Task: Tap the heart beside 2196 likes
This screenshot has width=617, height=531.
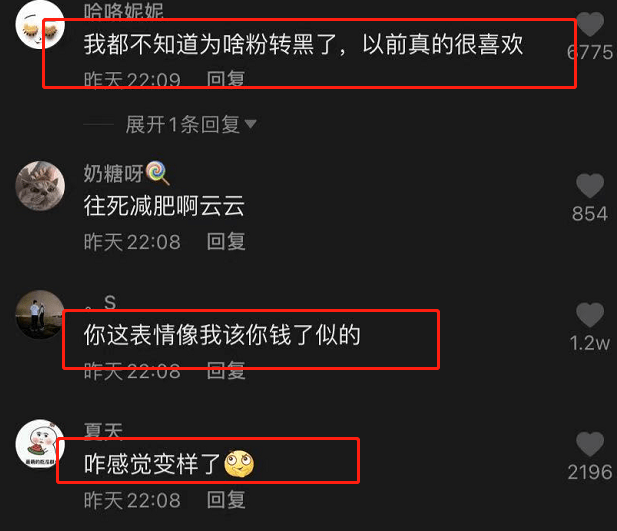Action: coord(590,444)
